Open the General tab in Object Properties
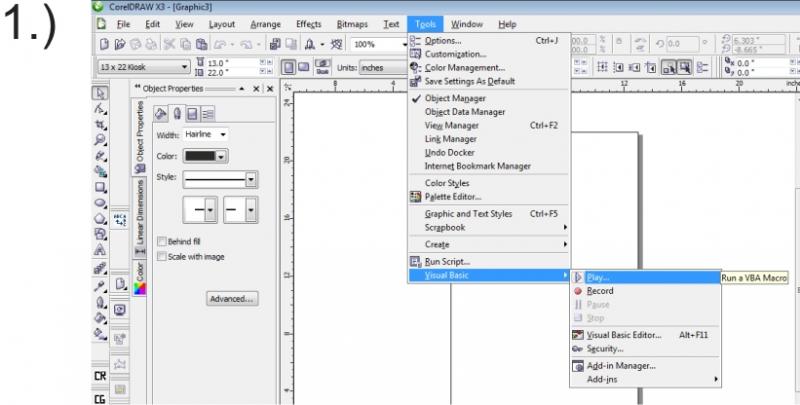This screenshot has width=800, height=405. [x=192, y=113]
